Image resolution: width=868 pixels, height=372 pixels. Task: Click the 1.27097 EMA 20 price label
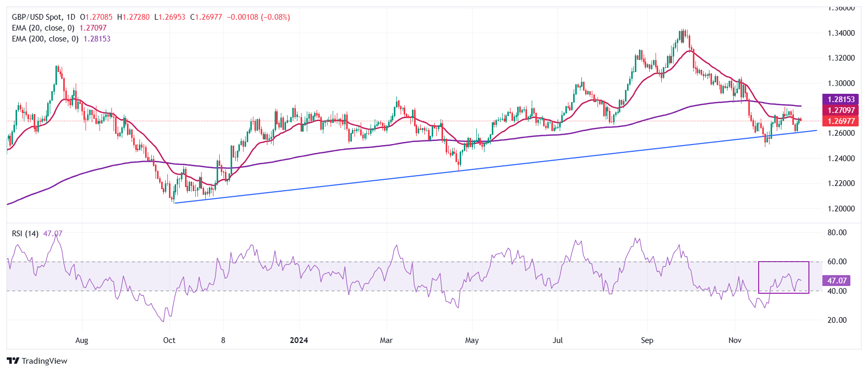pos(841,110)
